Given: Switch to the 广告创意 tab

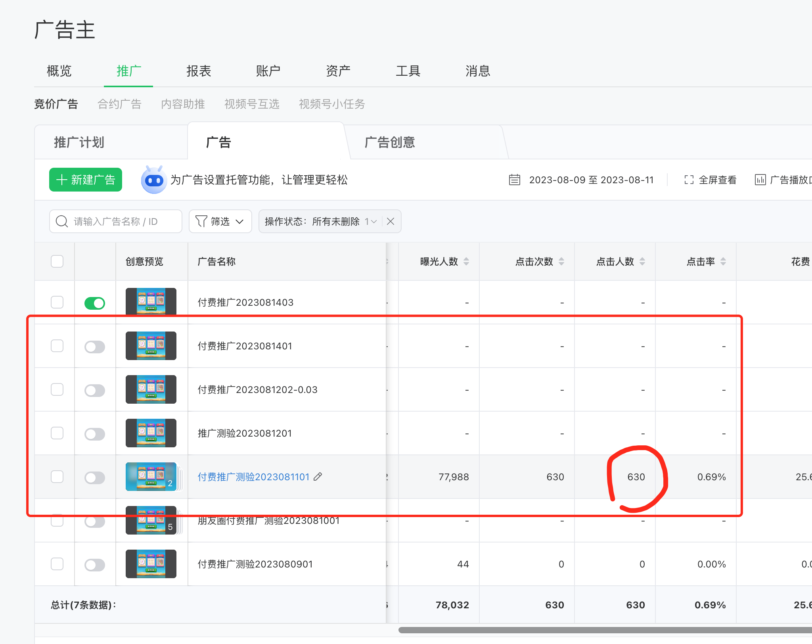Looking at the screenshot, I should coord(389,142).
